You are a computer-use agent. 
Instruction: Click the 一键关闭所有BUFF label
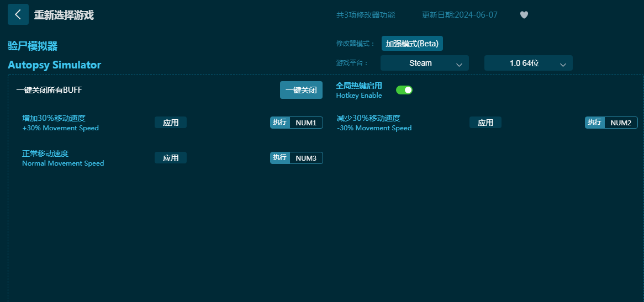click(49, 90)
